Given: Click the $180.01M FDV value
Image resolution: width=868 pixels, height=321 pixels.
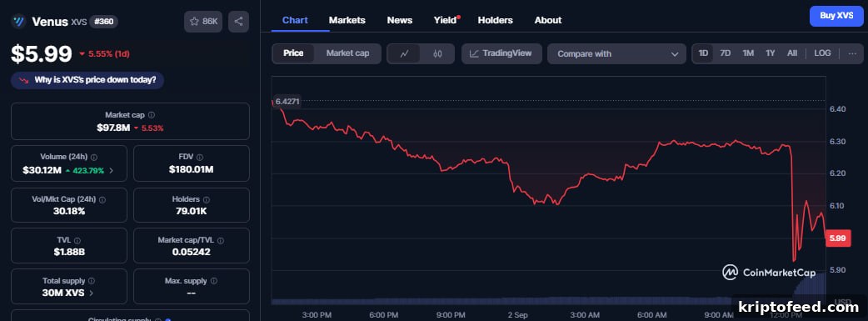Looking at the screenshot, I should tap(191, 169).
